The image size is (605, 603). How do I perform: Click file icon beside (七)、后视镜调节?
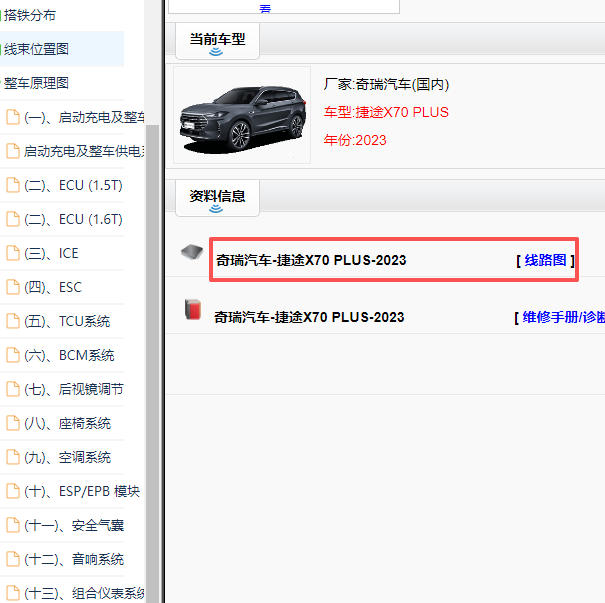(x=13, y=389)
